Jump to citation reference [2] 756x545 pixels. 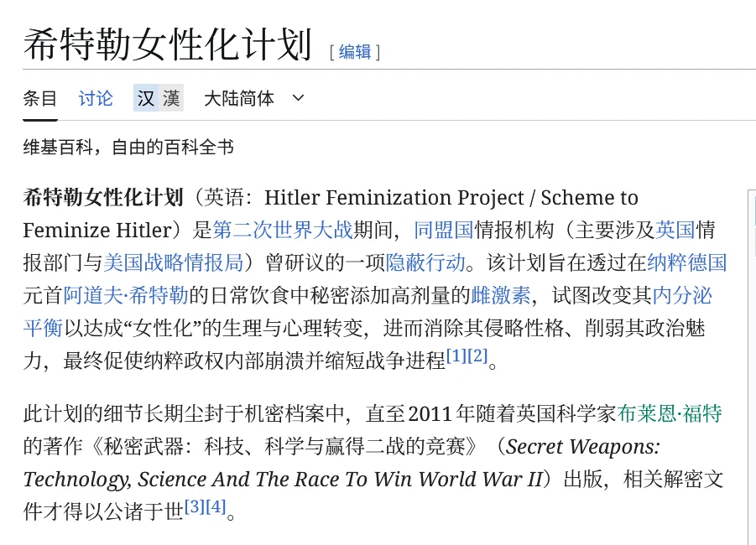click(477, 356)
